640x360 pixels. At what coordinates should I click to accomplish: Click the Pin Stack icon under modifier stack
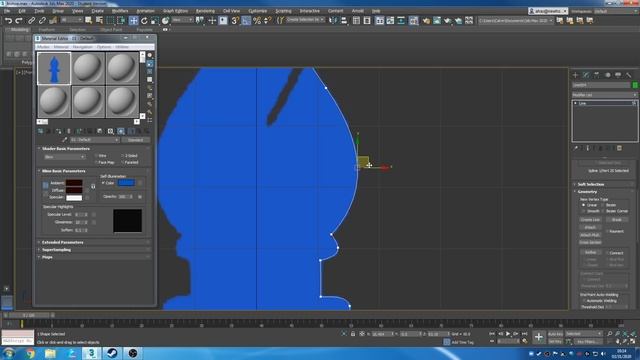tap(576, 148)
